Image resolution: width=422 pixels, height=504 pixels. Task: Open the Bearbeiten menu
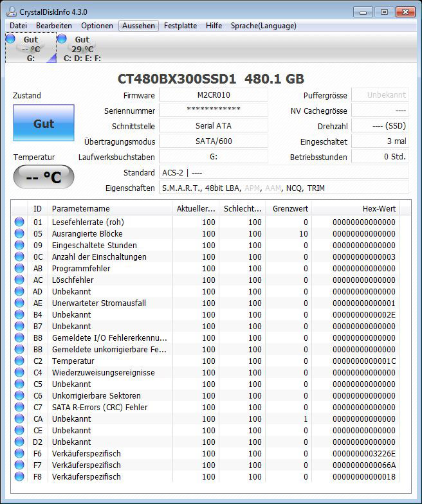pos(54,26)
